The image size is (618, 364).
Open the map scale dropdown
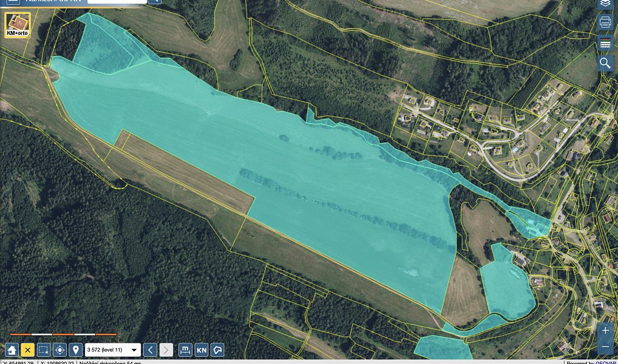113,349
